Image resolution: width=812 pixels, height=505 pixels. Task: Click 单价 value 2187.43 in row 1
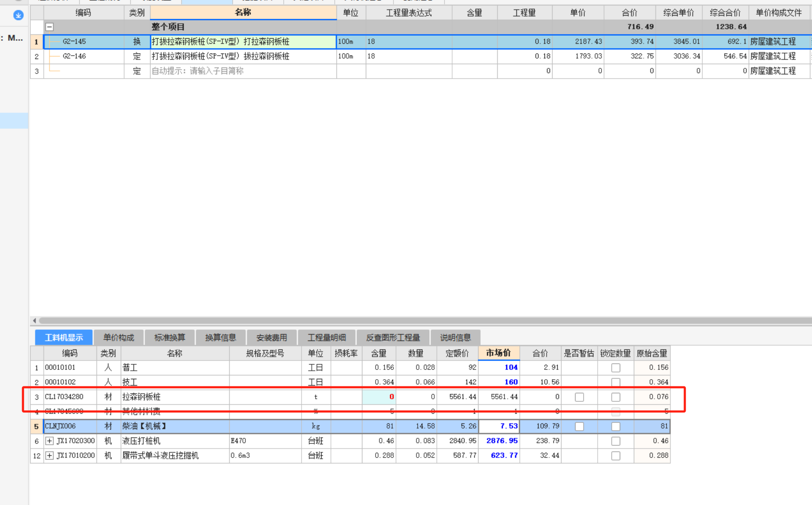point(578,42)
